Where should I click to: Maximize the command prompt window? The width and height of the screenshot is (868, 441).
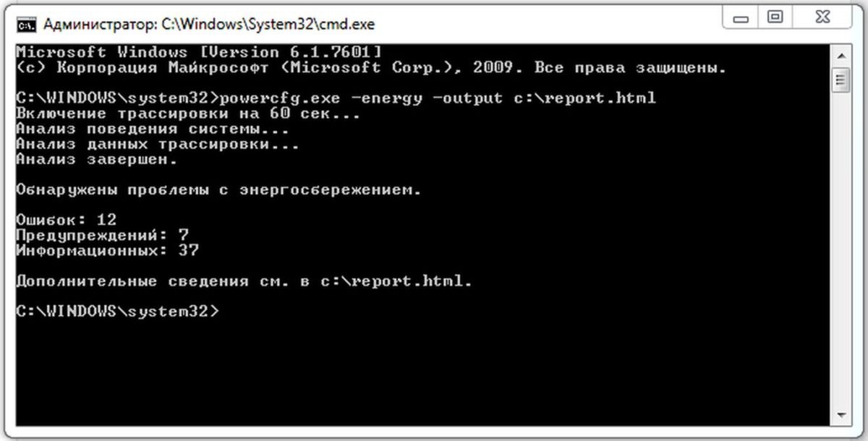coord(775,17)
